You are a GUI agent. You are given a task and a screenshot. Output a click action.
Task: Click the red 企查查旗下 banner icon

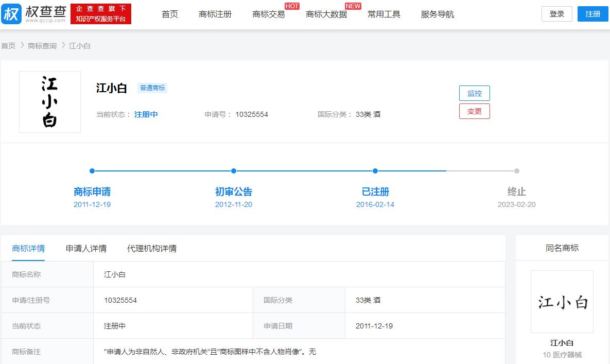coord(101,13)
